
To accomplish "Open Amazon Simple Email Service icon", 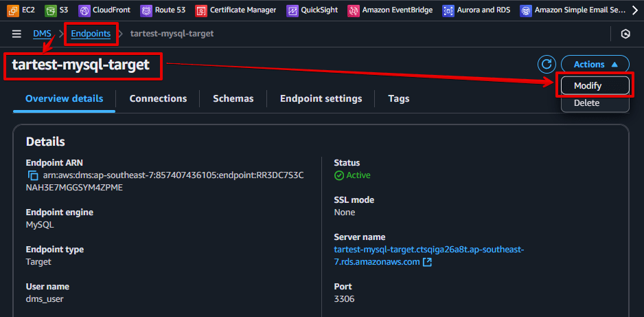I will pyautogui.click(x=526, y=10).
